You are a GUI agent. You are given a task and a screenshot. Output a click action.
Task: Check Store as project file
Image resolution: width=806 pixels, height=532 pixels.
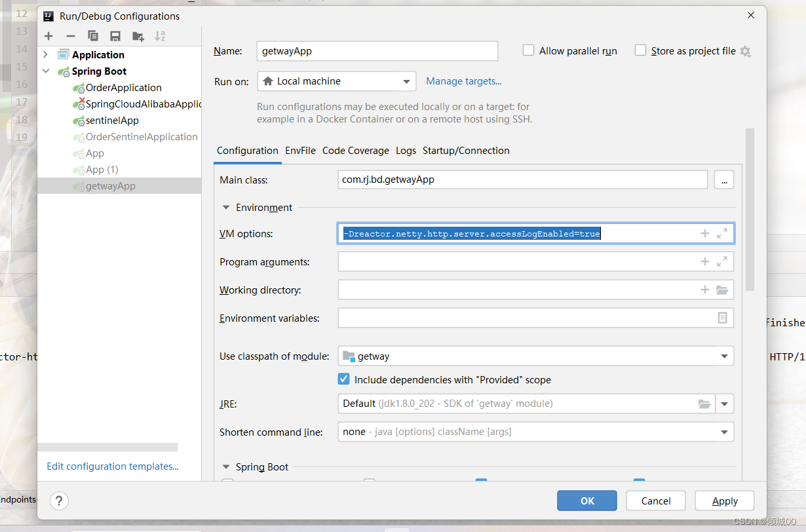(640, 50)
